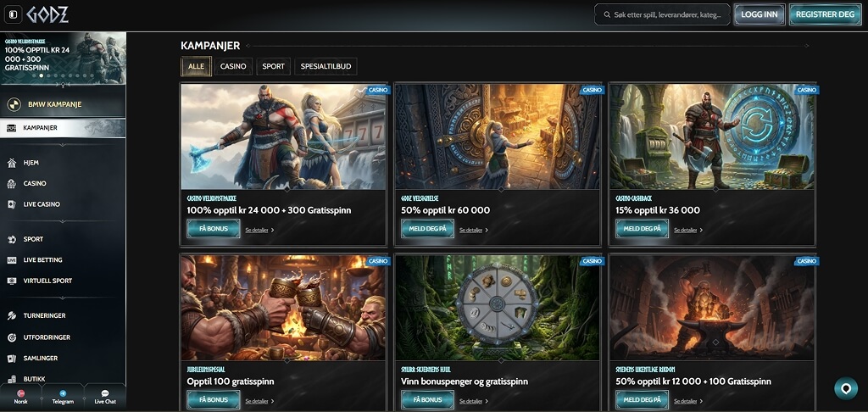Open the rune portal cashback thumbnail
The image size is (868, 412).
click(x=712, y=136)
